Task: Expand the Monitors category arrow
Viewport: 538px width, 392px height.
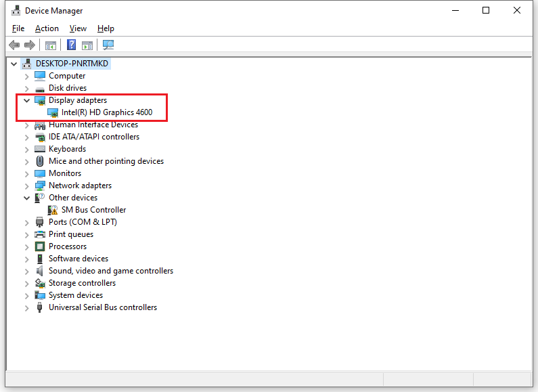Action: point(27,174)
